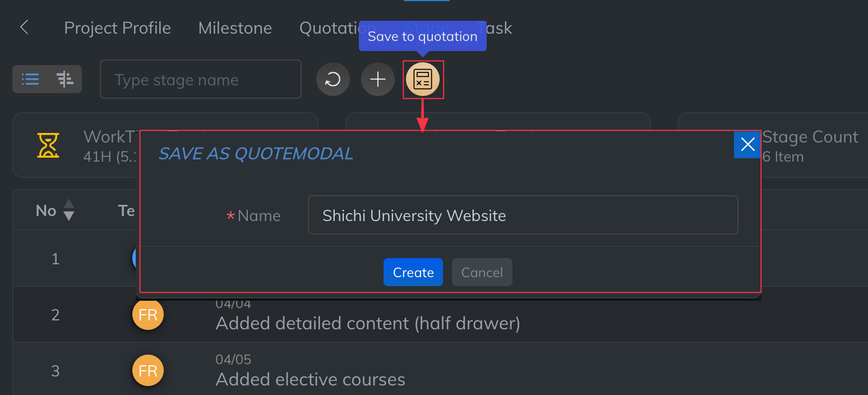Open the Milestone tab

click(x=235, y=28)
